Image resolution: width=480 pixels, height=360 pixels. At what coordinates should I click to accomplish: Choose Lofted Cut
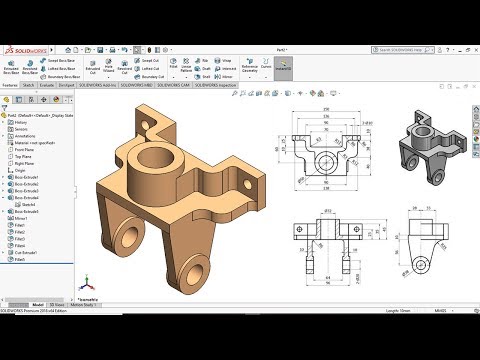pos(146,69)
